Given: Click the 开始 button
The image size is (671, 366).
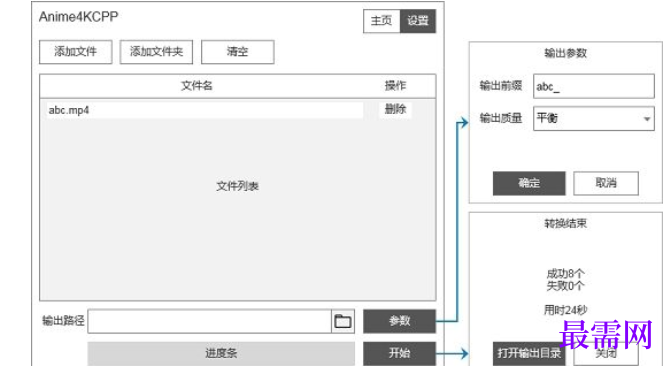Looking at the screenshot, I should pos(399,353).
